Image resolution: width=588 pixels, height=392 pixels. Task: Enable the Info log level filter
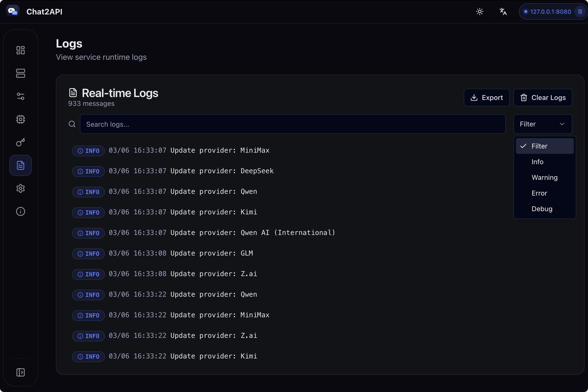click(x=538, y=161)
